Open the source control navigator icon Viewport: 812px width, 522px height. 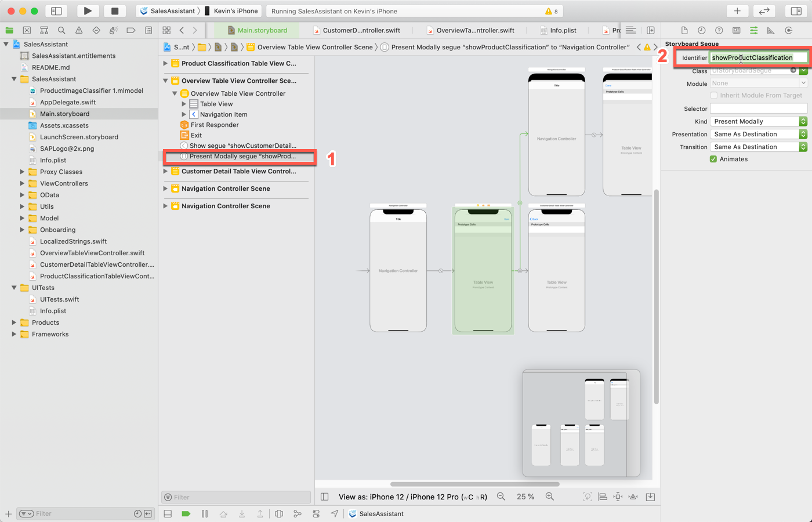(27, 30)
